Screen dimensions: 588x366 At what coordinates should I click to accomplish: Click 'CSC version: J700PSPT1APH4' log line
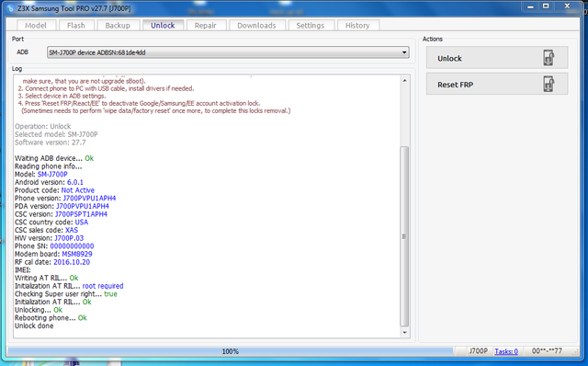(61, 214)
